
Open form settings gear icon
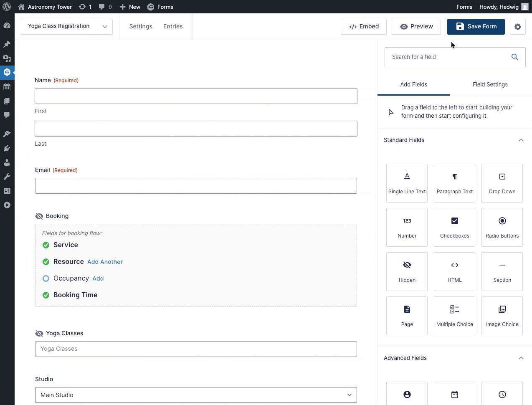tap(517, 27)
